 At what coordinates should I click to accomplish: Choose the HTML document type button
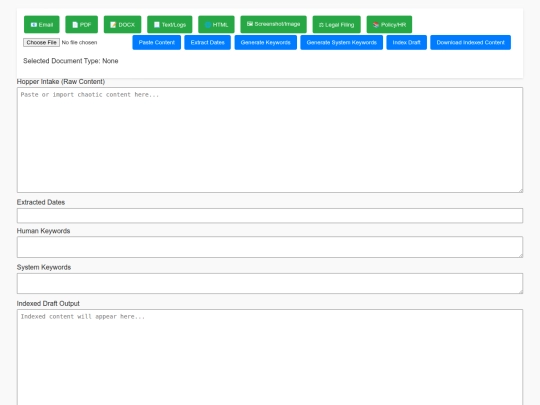[216, 24]
